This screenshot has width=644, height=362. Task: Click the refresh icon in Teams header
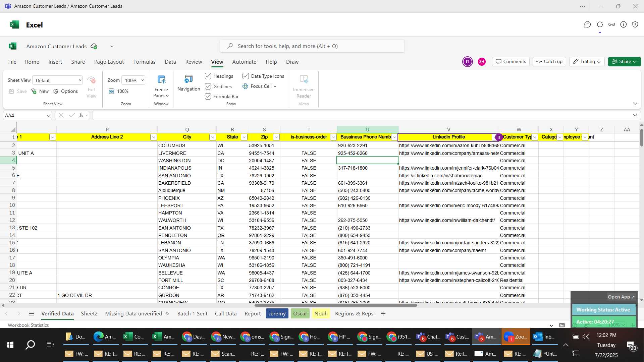click(600, 24)
